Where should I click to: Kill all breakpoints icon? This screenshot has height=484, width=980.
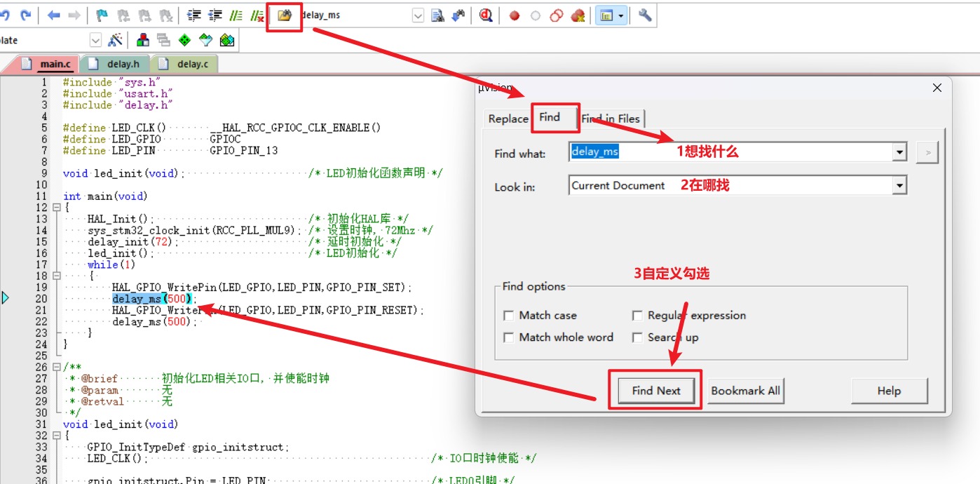coord(578,15)
